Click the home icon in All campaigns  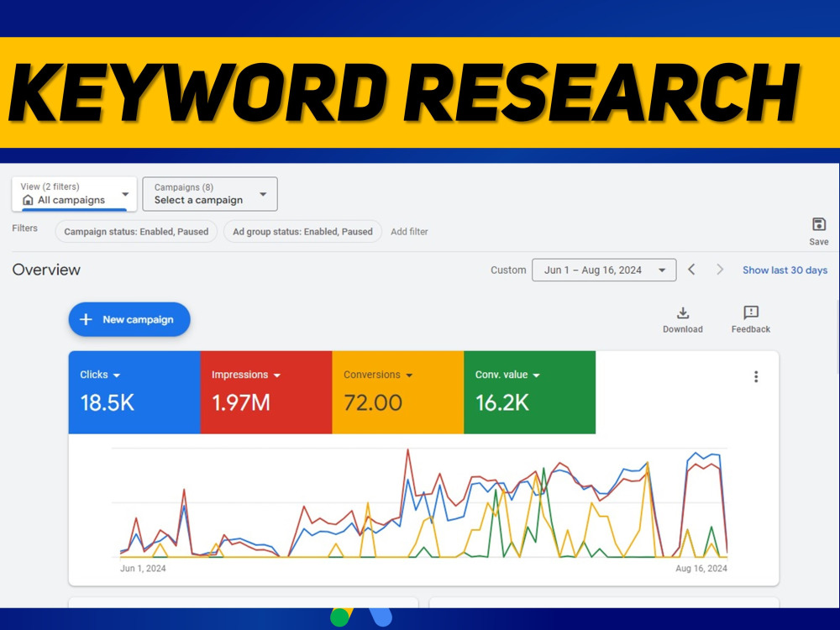point(28,200)
